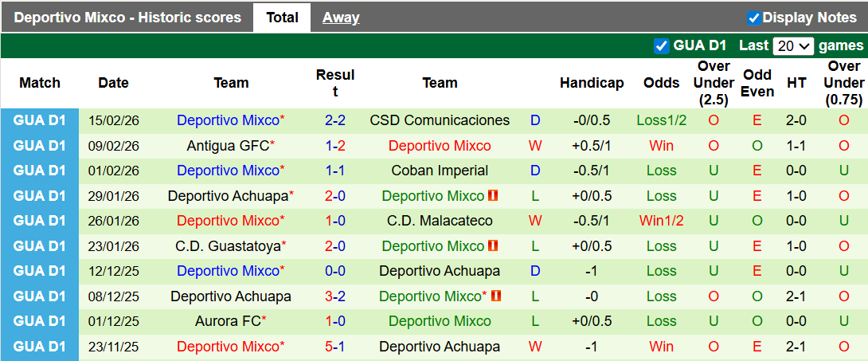Click the Handicap column header
The height and width of the screenshot is (361, 868).
(x=592, y=83)
